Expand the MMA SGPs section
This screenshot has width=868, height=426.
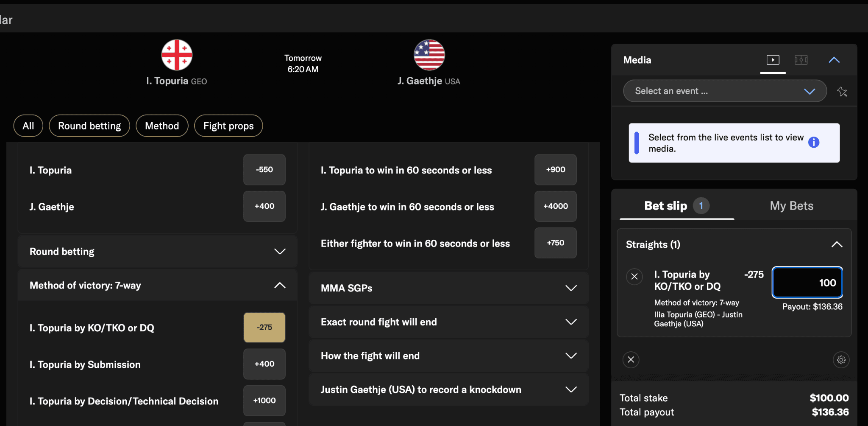click(448, 288)
